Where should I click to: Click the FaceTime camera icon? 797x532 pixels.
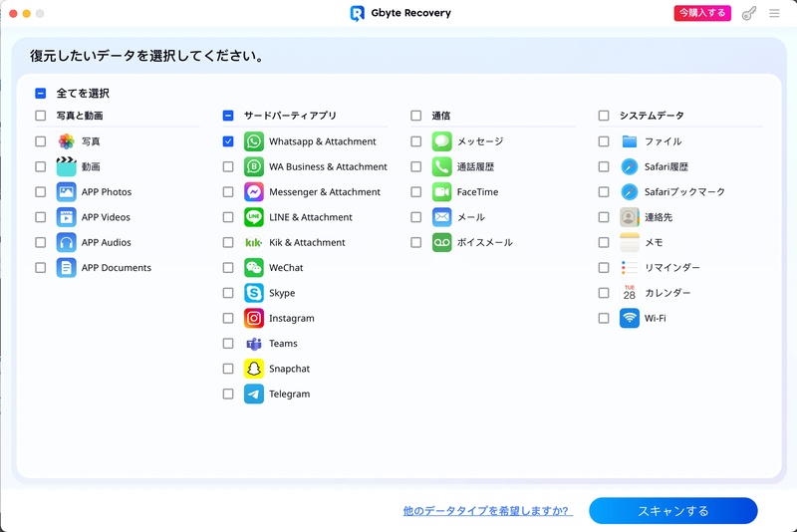pyautogui.click(x=441, y=192)
